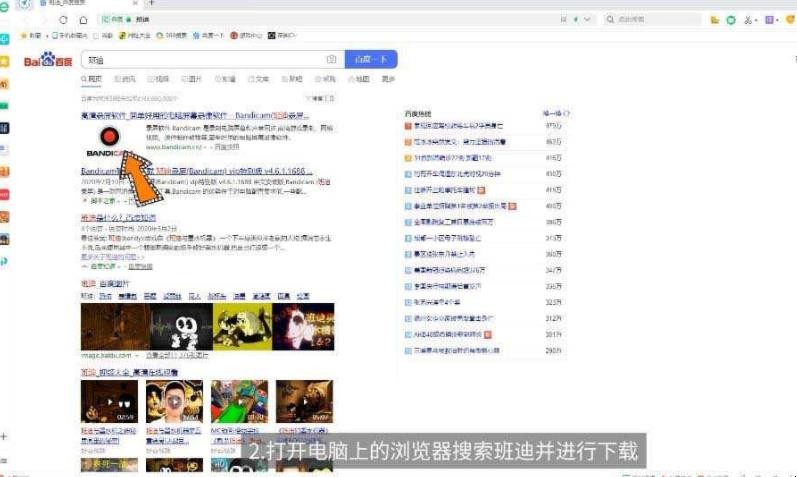This screenshot has height=477, width=797.
Task: Select the 网页 search tab
Action: coord(91,79)
